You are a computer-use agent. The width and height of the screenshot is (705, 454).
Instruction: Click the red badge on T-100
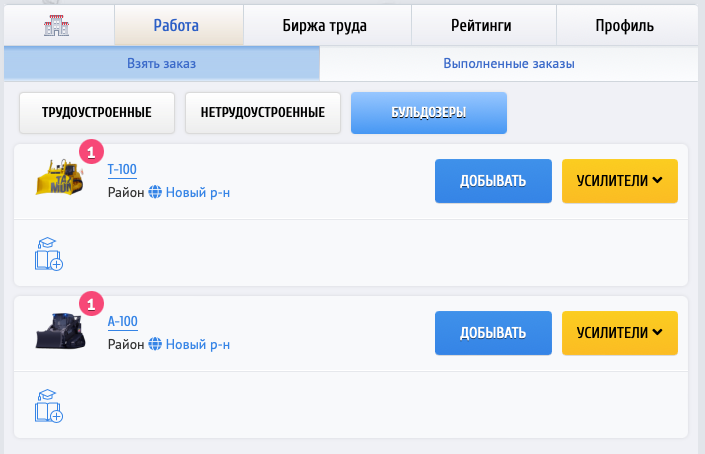(x=91, y=152)
